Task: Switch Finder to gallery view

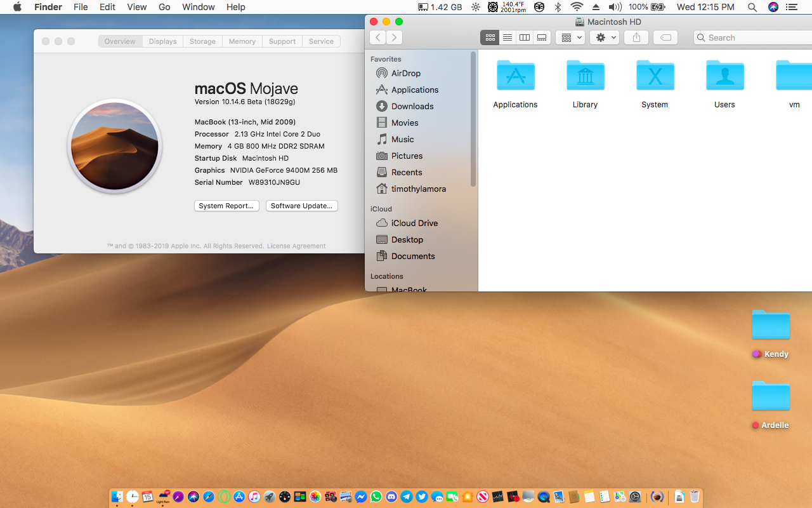Action: point(542,37)
